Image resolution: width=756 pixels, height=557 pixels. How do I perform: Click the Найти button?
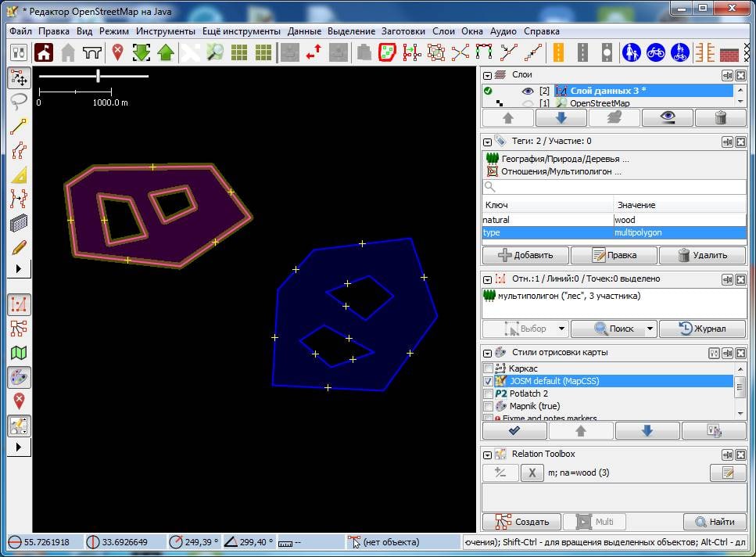[715, 521]
